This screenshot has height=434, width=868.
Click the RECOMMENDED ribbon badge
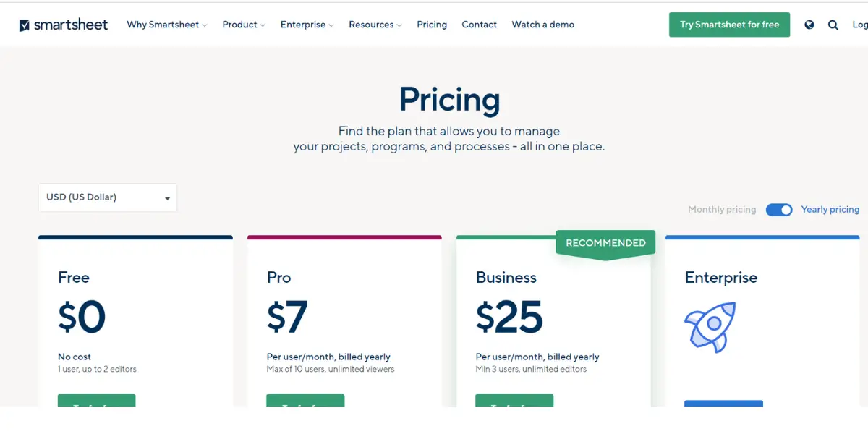[x=605, y=244]
